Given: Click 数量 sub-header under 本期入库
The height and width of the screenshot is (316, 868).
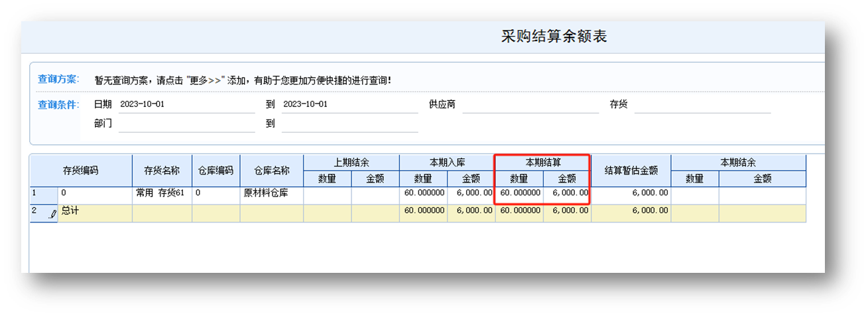Looking at the screenshot, I should pyautogui.click(x=423, y=179).
